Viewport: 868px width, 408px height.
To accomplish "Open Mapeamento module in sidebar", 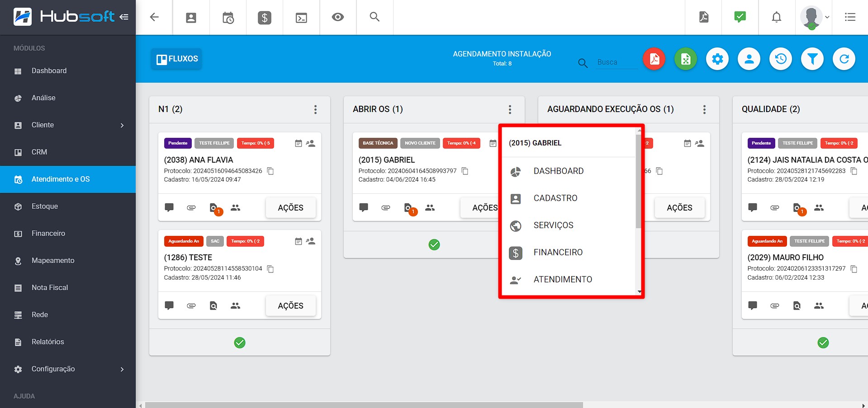I will (x=68, y=261).
